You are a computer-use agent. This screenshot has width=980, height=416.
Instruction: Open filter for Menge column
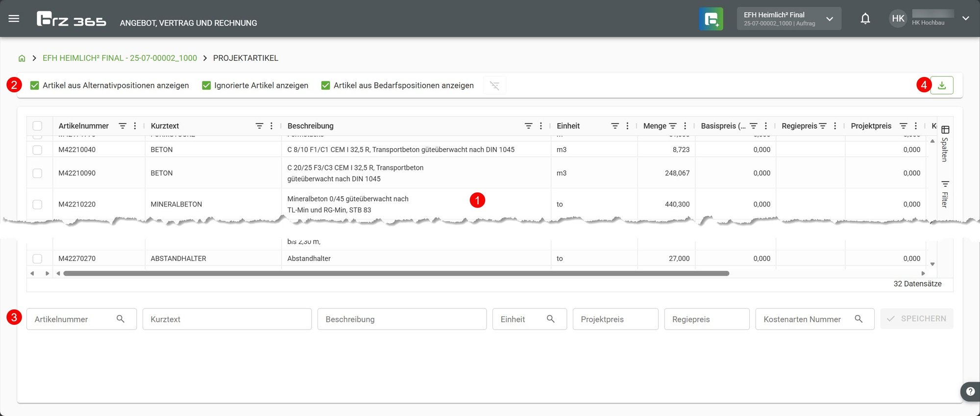click(673, 126)
